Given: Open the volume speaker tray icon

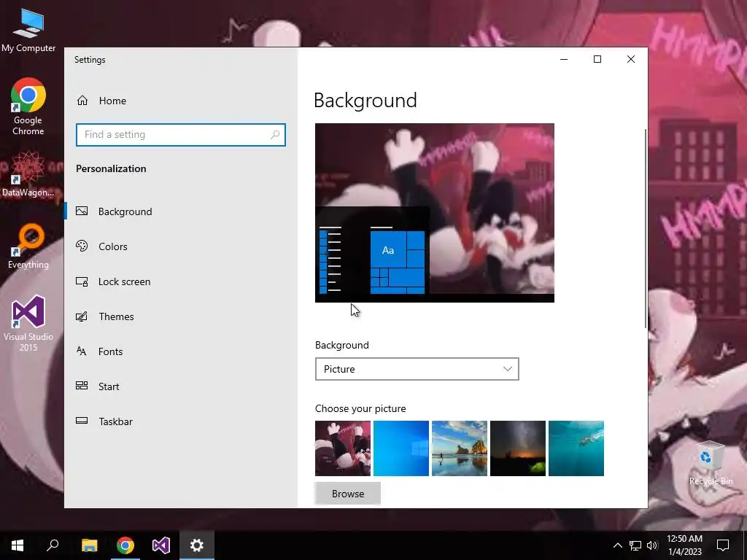Looking at the screenshot, I should pos(652,545).
